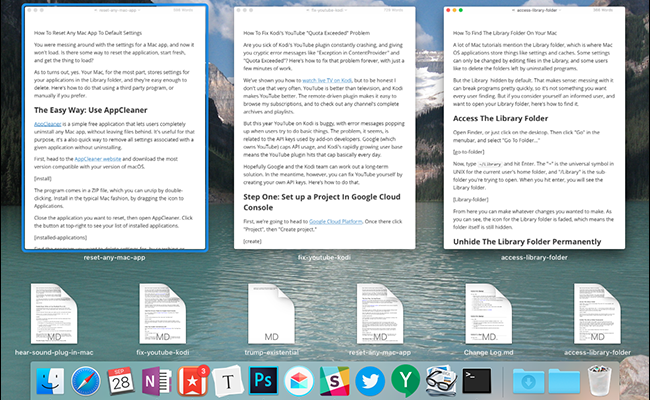Launch Safari from the Dock
This screenshot has height=400, width=650.
(85, 380)
